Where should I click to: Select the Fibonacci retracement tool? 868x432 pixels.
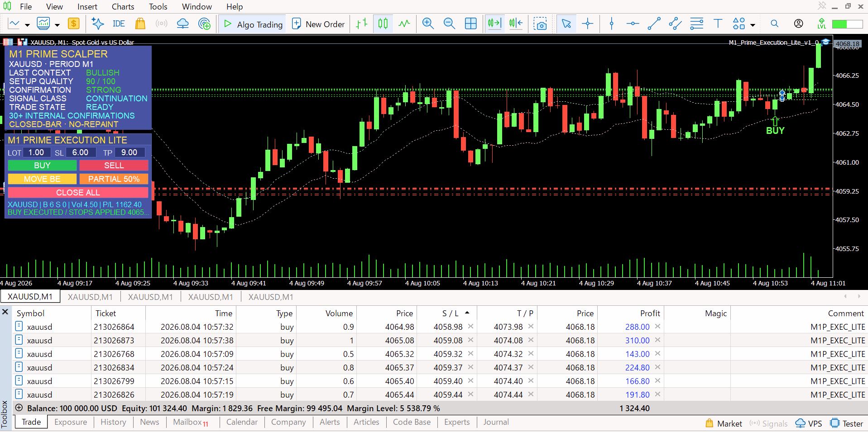(697, 24)
